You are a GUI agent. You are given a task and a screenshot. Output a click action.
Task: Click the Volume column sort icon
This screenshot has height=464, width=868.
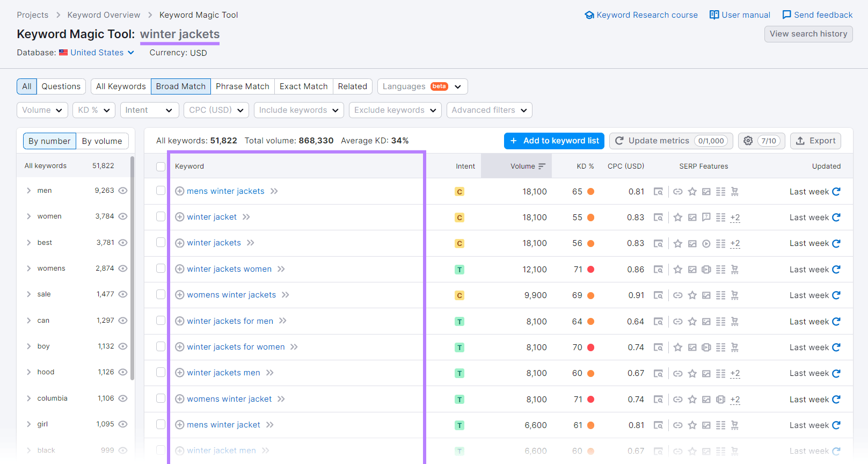542,166
